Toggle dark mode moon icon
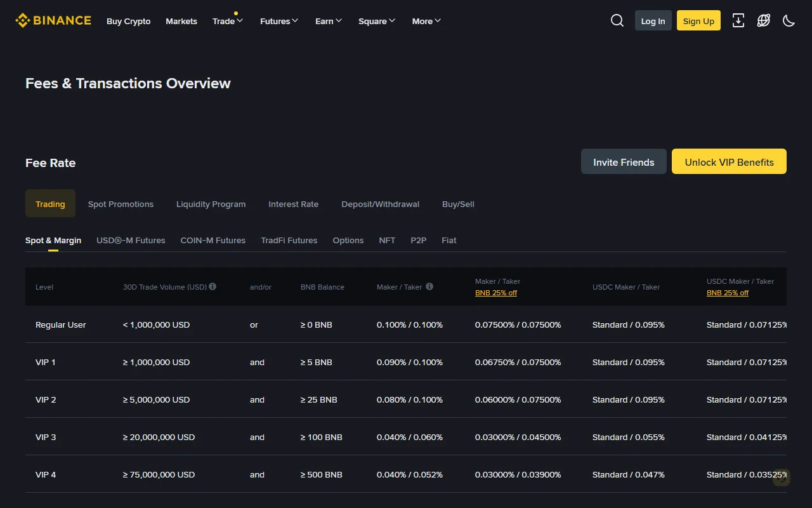 click(789, 20)
